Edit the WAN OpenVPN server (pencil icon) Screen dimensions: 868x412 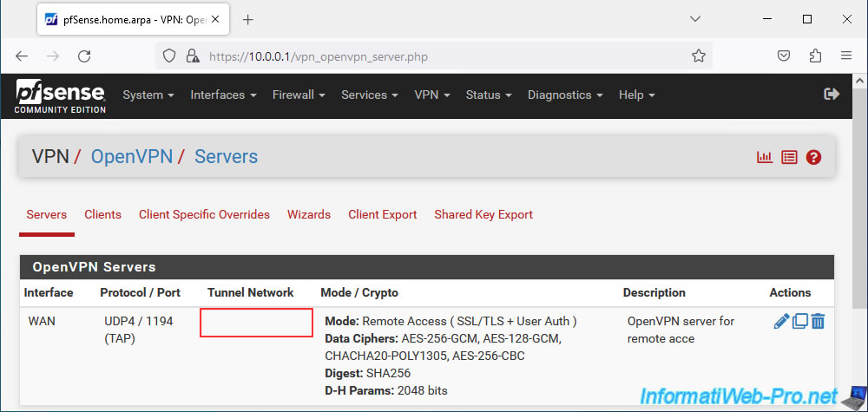781,321
